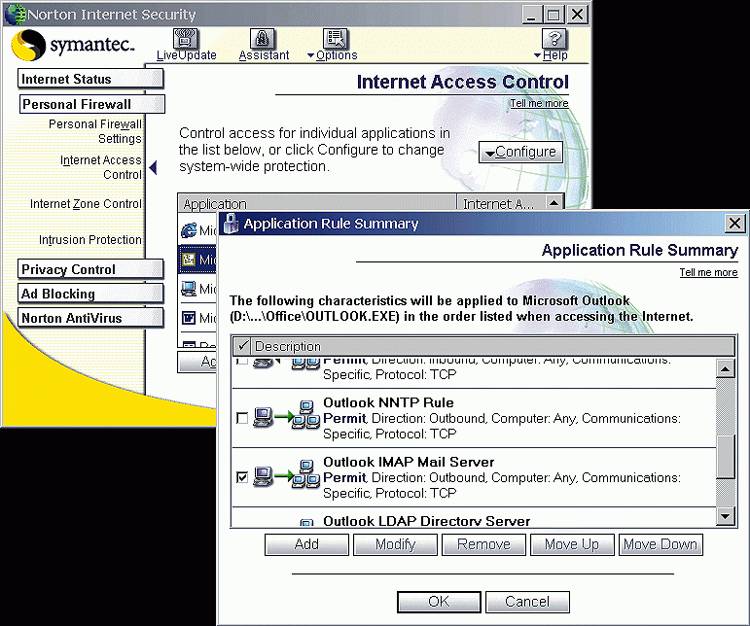Select Internet Access Control in sidebar
Viewport: 750px width, 626px height.
pyautogui.click(x=101, y=167)
